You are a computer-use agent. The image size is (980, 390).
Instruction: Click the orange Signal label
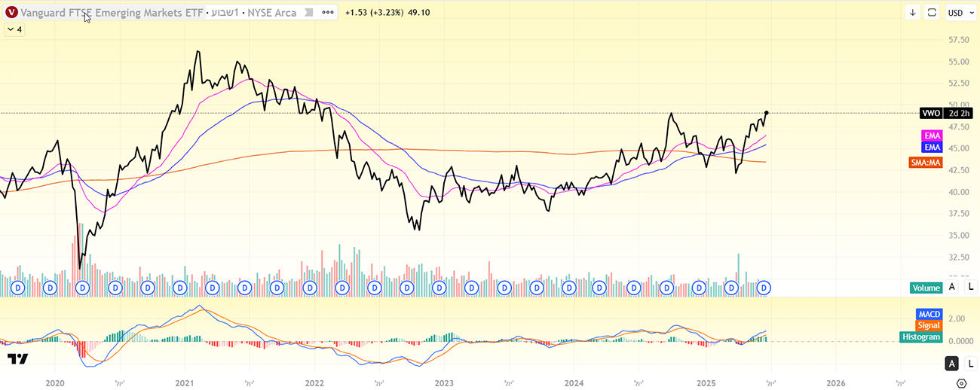tap(929, 325)
